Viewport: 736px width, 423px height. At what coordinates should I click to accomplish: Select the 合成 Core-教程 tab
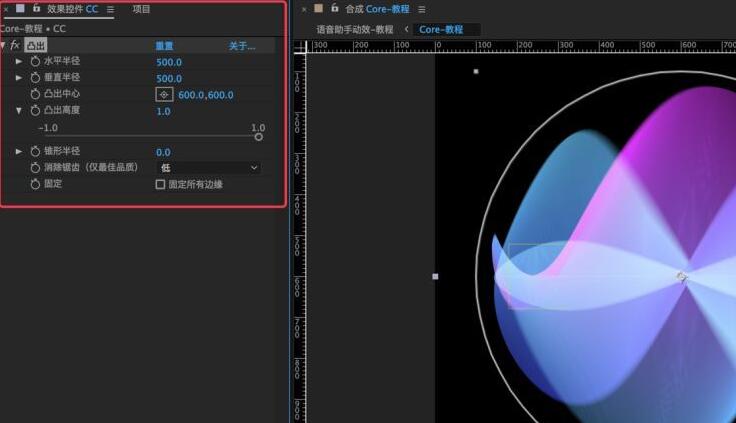point(377,9)
